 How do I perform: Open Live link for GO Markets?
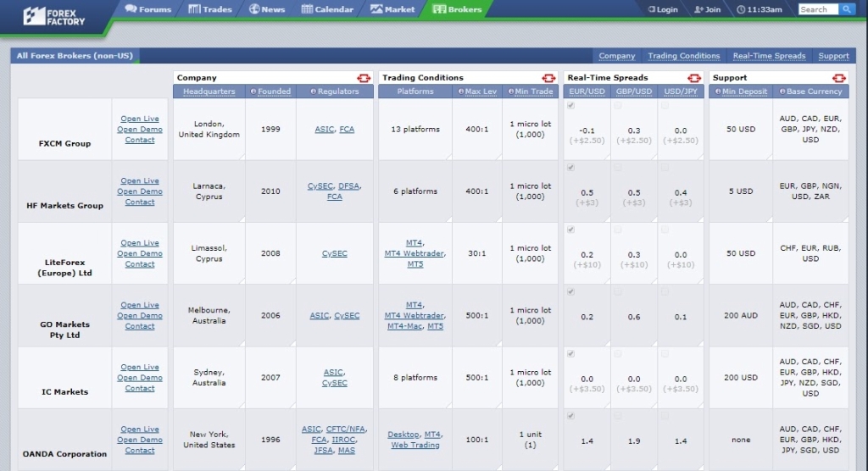pos(140,305)
